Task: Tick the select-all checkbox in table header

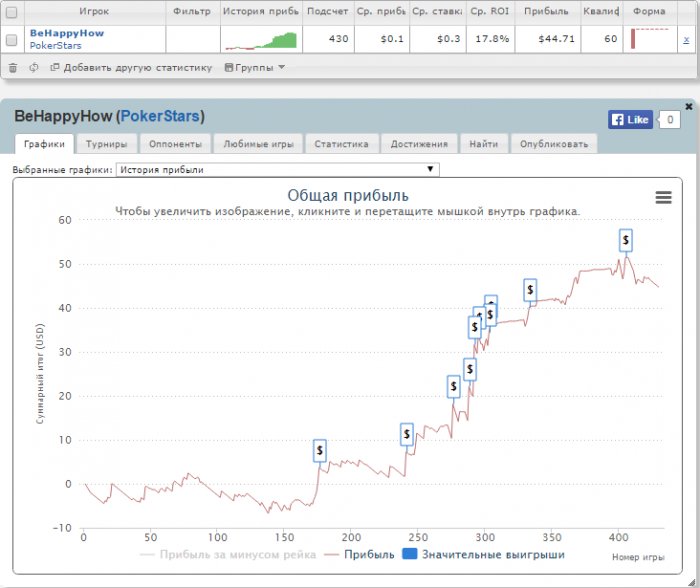Action: click(x=12, y=12)
